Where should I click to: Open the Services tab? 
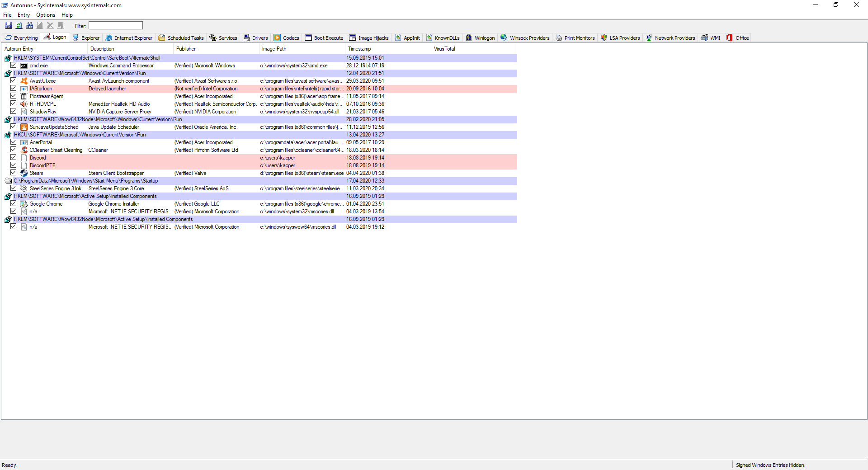tap(223, 38)
